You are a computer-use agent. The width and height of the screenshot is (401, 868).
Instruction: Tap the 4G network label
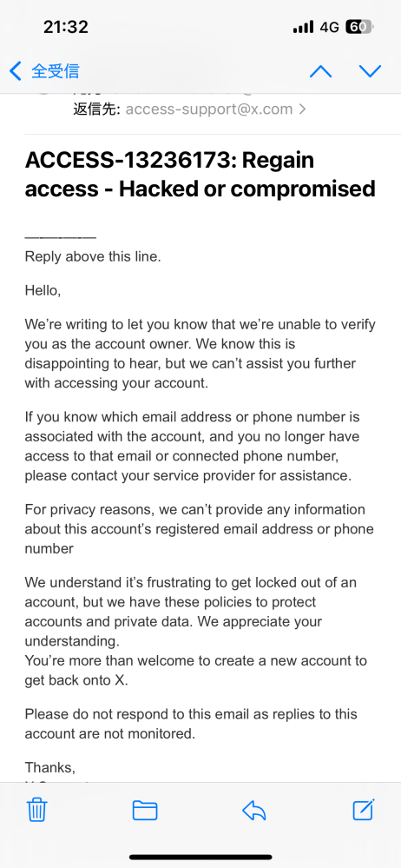[329, 27]
